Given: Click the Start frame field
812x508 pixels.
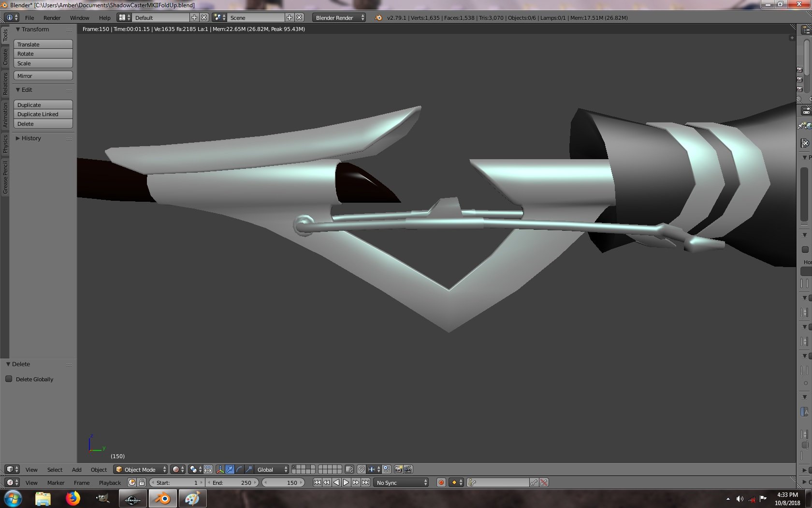Looking at the screenshot, I should pyautogui.click(x=177, y=482).
